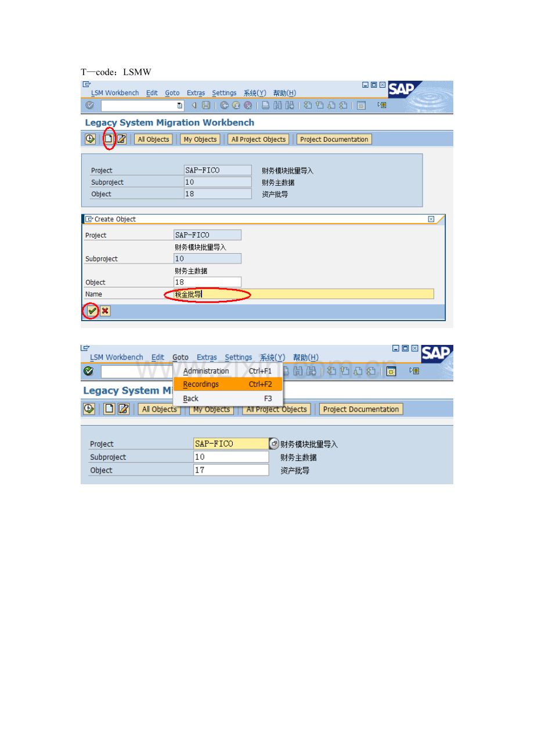This screenshot has height=756, width=534.
Task: Confirm Create Object dialog with green checkmark
Action: (x=92, y=311)
